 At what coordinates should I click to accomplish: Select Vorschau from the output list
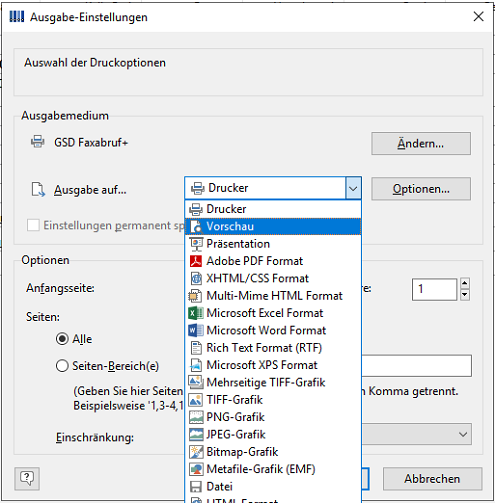pyautogui.click(x=273, y=226)
